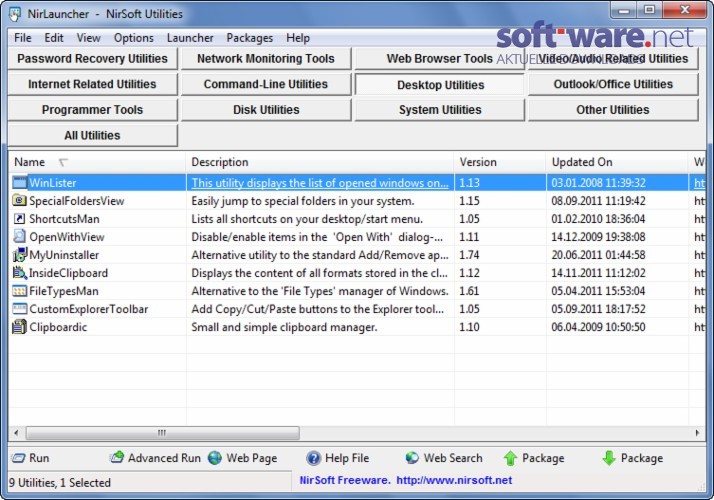This screenshot has height=500, width=714.
Task: Open the Help File button
Action: [x=337, y=458]
